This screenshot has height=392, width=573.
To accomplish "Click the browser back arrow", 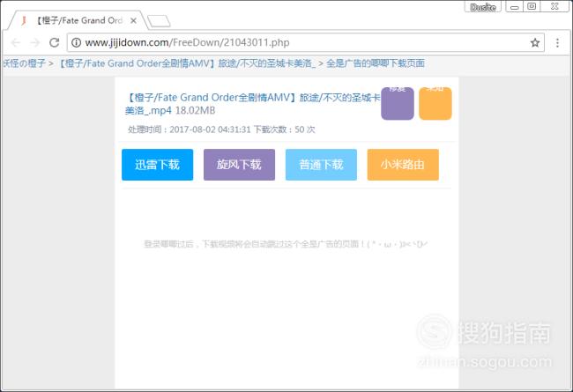I will [x=15, y=43].
